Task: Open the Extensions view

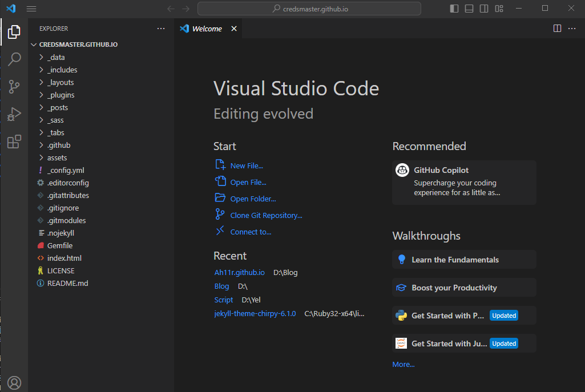Action: point(14,142)
